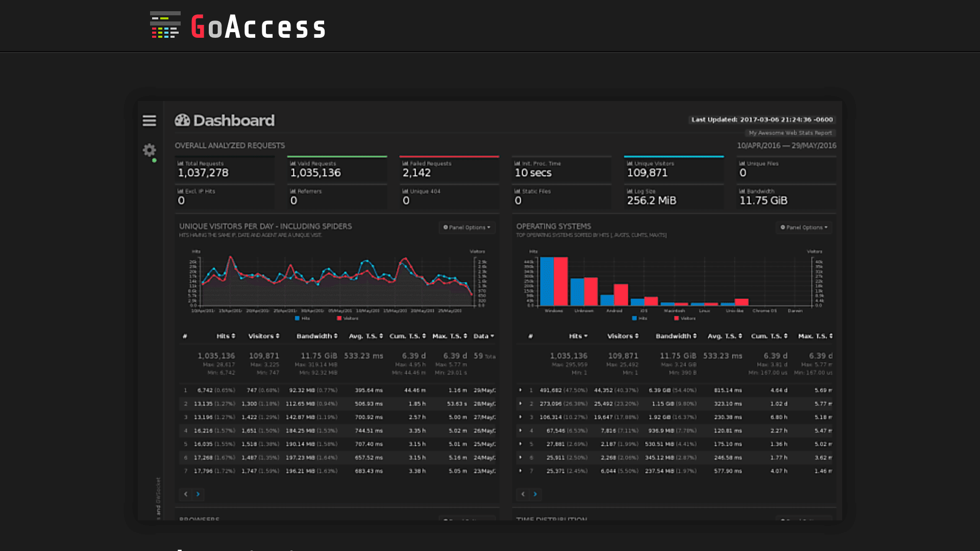Click the GoAccess title text

point(258,27)
